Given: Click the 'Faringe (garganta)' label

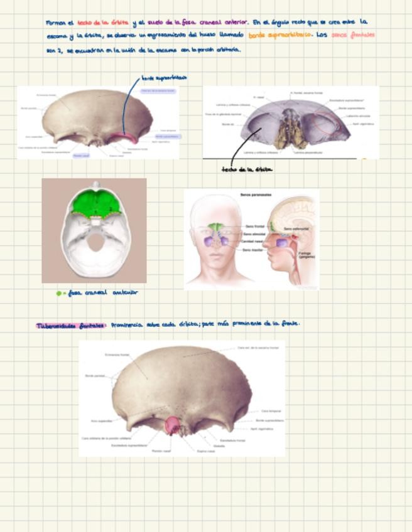Looking at the screenshot, I should [x=306, y=255].
